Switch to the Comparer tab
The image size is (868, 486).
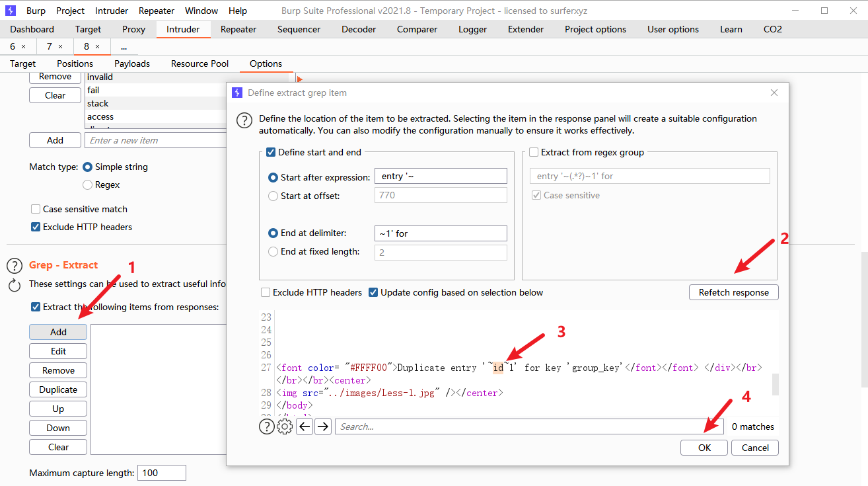click(417, 29)
